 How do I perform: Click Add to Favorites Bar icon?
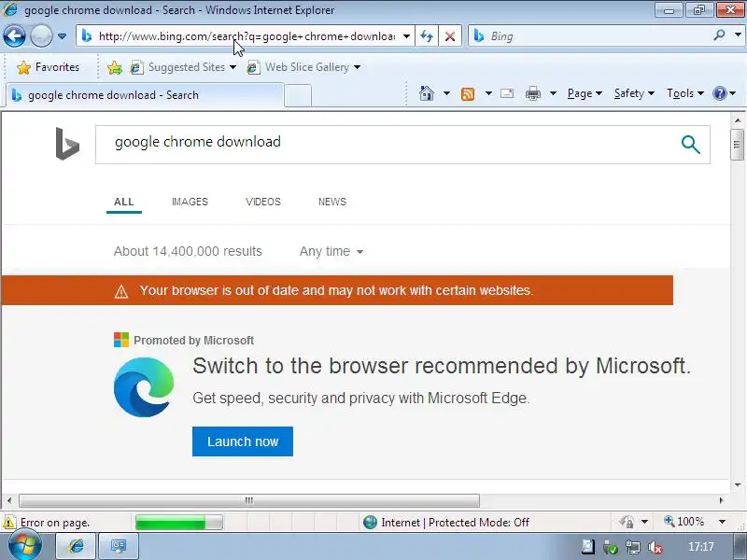(x=115, y=67)
